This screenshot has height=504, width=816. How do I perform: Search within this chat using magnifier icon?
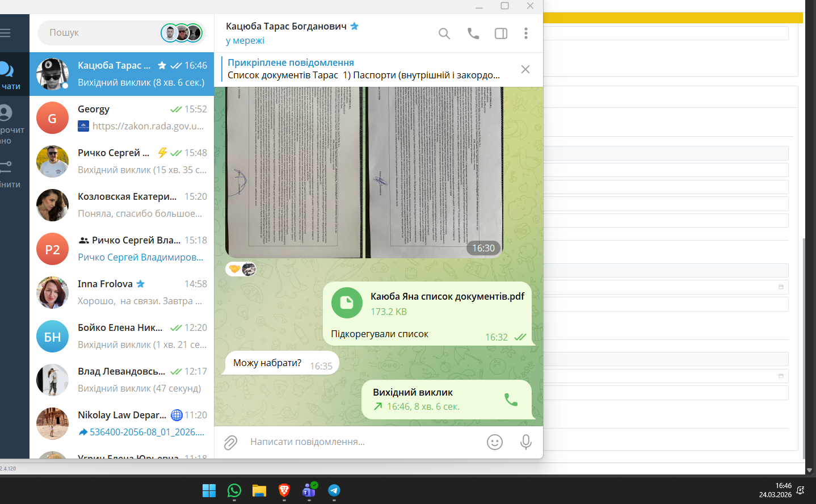444,33
